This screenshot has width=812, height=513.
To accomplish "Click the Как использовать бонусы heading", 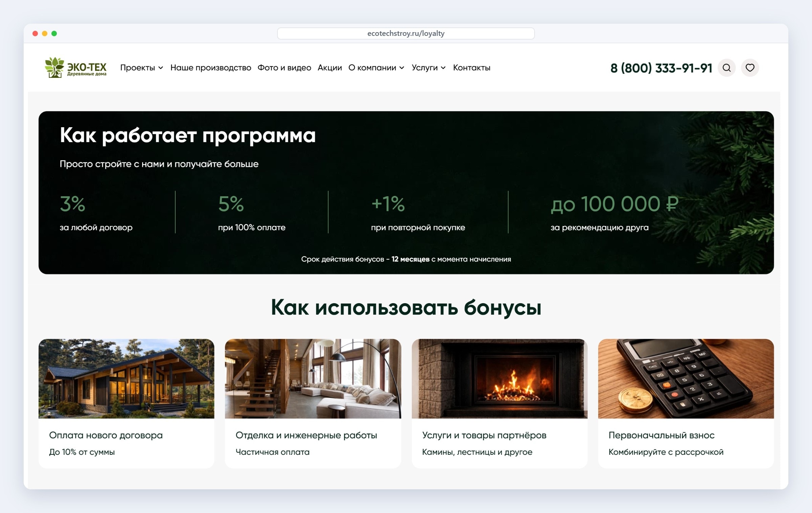I will tap(406, 308).
